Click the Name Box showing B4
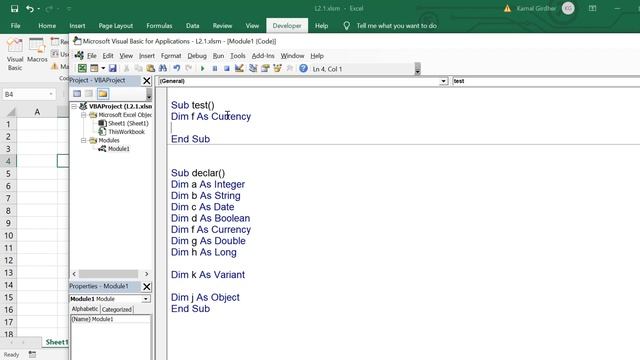 tap(25, 94)
